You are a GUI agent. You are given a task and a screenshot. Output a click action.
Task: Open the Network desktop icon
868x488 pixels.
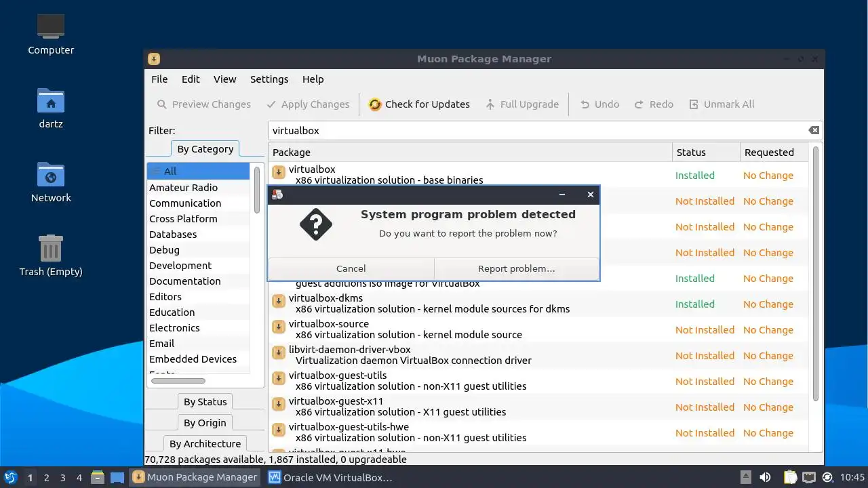tap(51, 174)
